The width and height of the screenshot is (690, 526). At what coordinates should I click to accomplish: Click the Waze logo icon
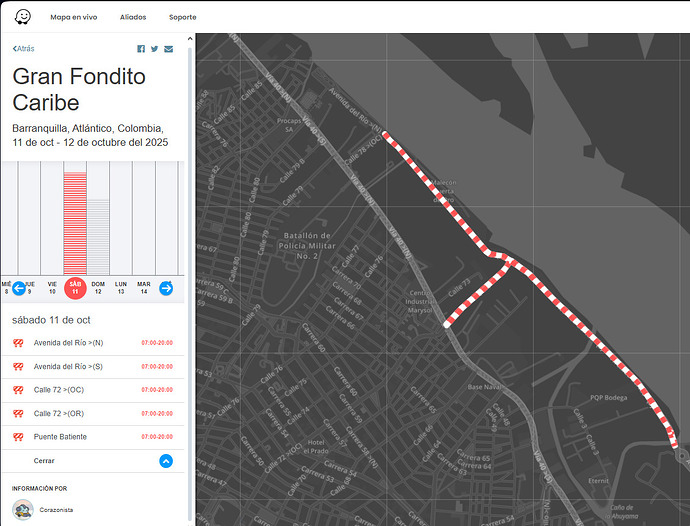click(22, 16)
